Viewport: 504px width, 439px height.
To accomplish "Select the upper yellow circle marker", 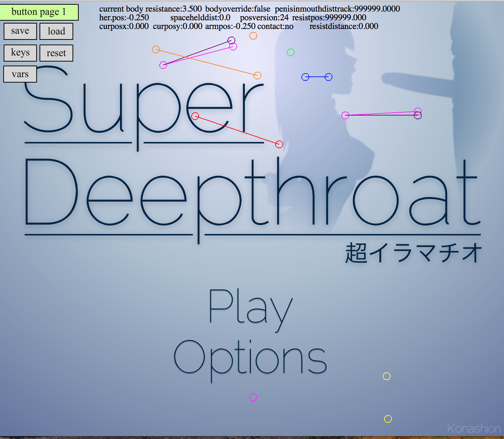I will click(387, 376).
